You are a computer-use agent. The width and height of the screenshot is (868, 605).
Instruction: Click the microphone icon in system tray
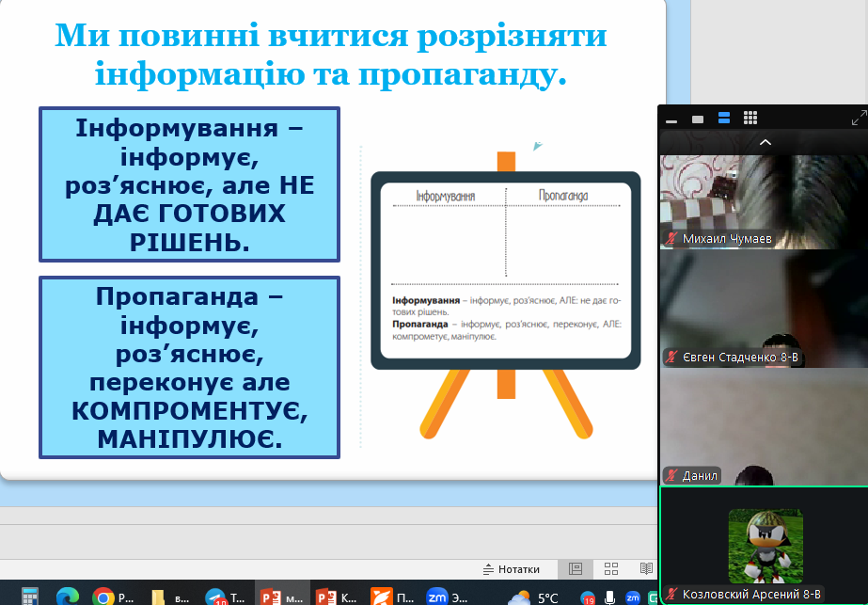(610, 597)
